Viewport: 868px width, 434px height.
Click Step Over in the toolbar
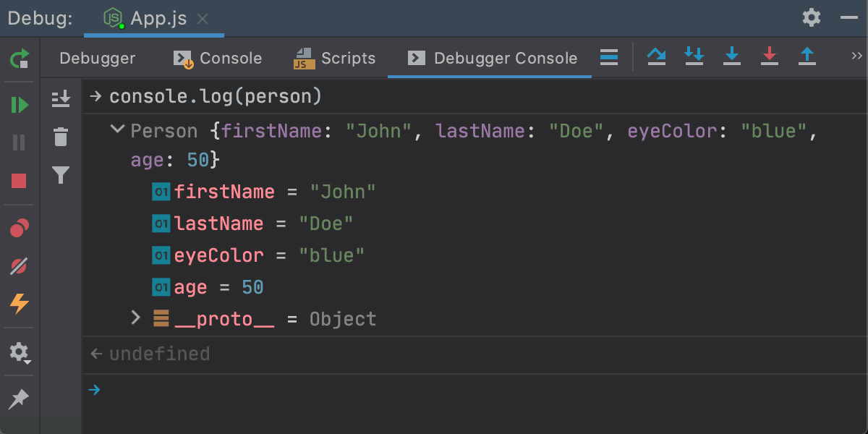[657, 56]
